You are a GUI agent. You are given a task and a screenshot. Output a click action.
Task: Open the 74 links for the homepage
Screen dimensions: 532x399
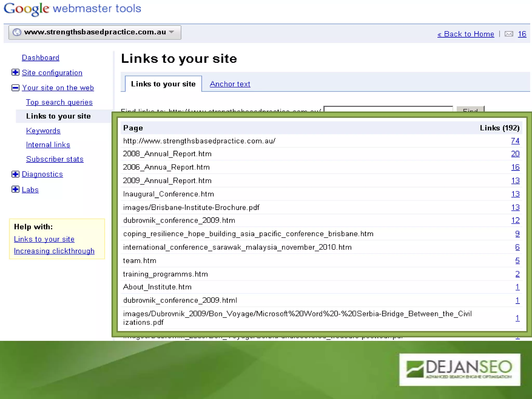515,141
